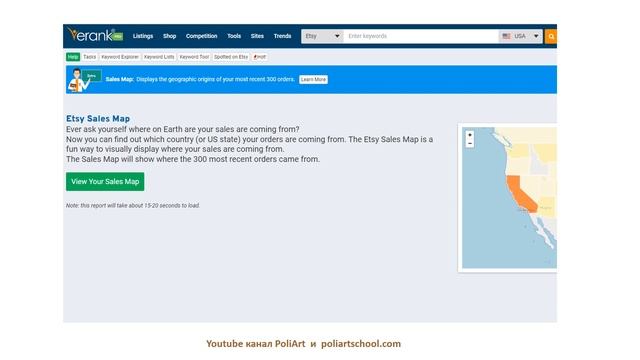Viewport: 640px width, 360px height.
Task: Open the Competition menu
Action: pyautogui.click(x=201, y=36)
